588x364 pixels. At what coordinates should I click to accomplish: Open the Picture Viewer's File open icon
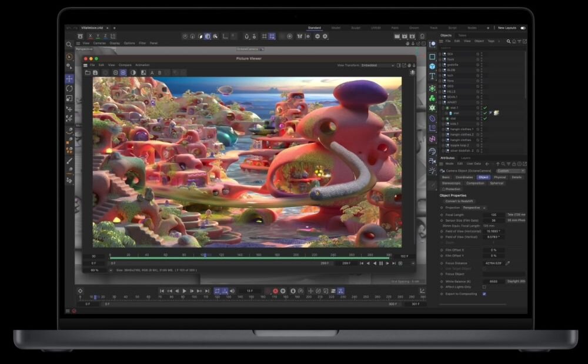tap(87, 72)
